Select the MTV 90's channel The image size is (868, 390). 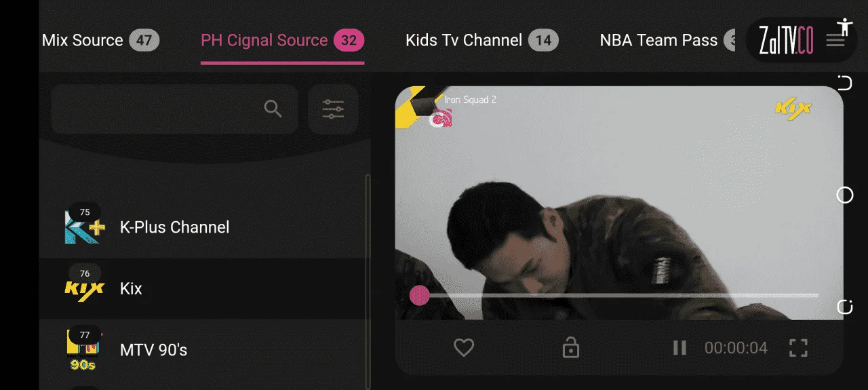point(203,350)
